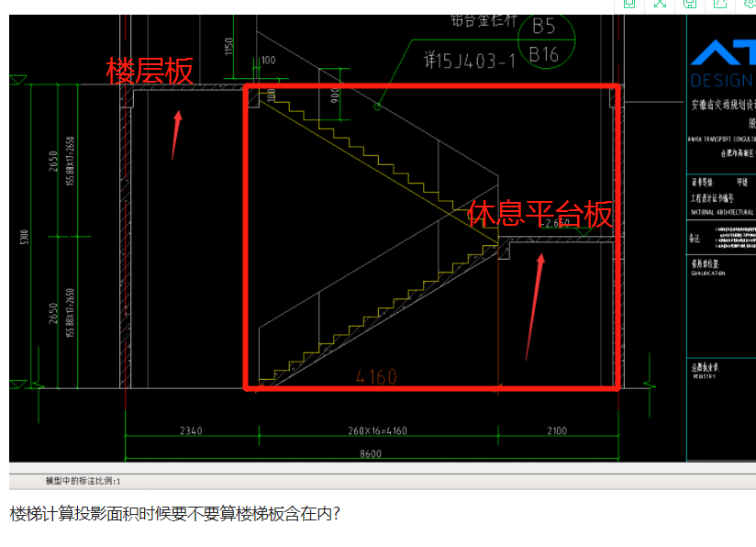Click the B5 circled detail marker

(x=544, y=26)
